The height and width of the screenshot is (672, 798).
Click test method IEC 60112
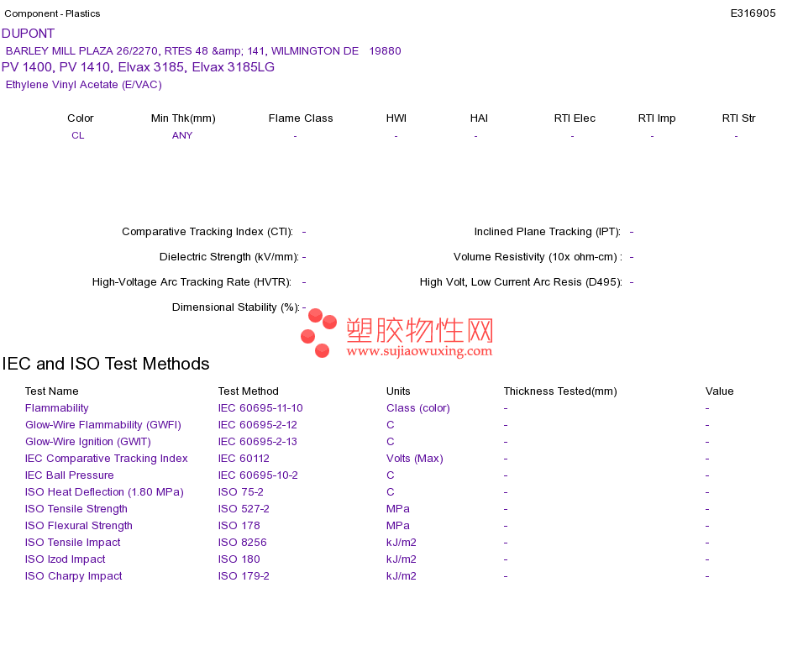tap(244, 459)
